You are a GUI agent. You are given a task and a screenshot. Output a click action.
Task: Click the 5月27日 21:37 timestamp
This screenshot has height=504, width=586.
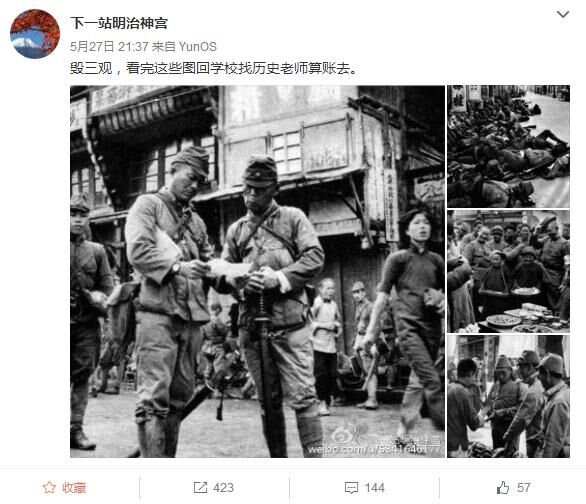point(110,46)
